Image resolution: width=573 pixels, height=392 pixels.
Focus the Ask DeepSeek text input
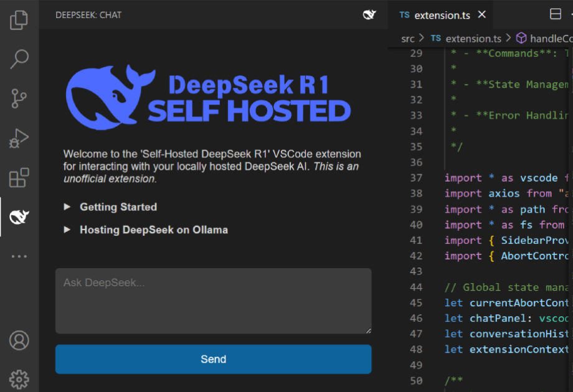click(213, 301)
